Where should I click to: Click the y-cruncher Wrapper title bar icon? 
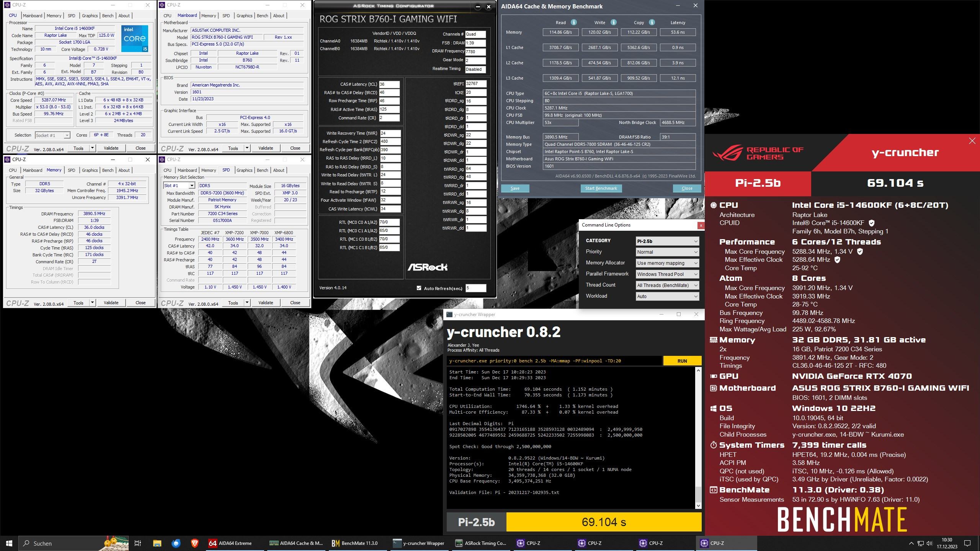click(449, 315)
